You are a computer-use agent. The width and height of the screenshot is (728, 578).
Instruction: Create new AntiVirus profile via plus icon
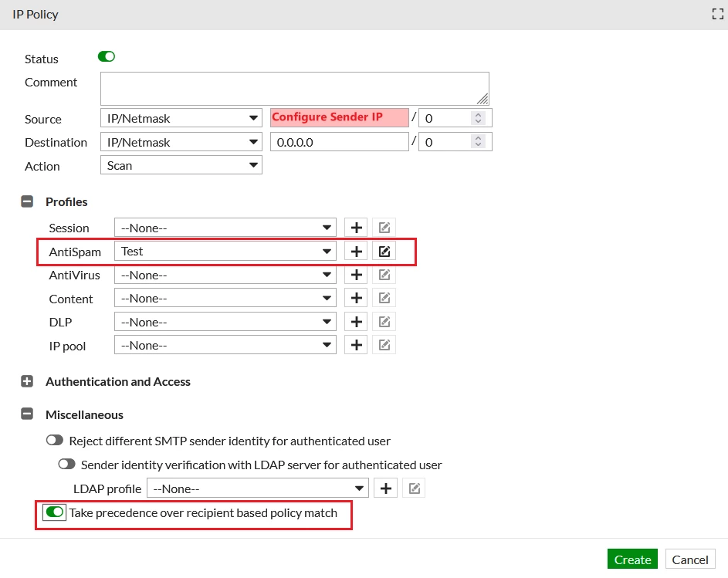356,275
